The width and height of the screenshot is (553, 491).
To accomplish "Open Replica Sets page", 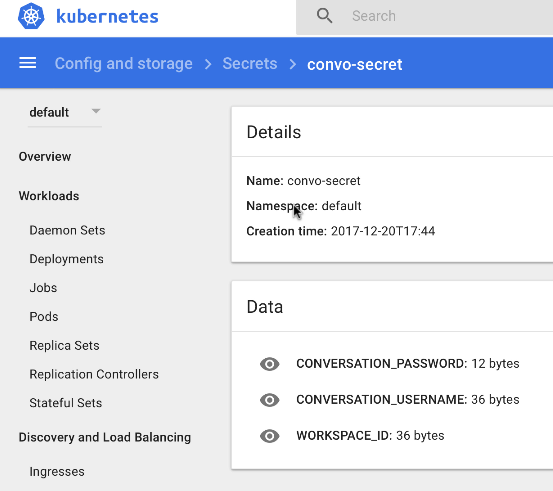I will tap(64, 346).
